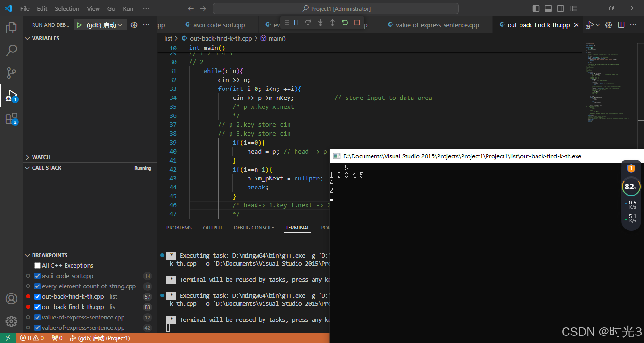Image resolution: width=644 pixels, height=343 pixels.
Task: Uncheck every-element-count-of-string.cpp breakpoint checkbox
Action: (x=38, y=286)
